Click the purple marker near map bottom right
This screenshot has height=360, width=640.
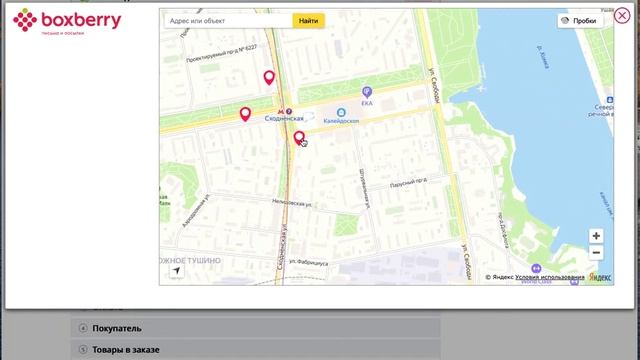tap(536, 269)
